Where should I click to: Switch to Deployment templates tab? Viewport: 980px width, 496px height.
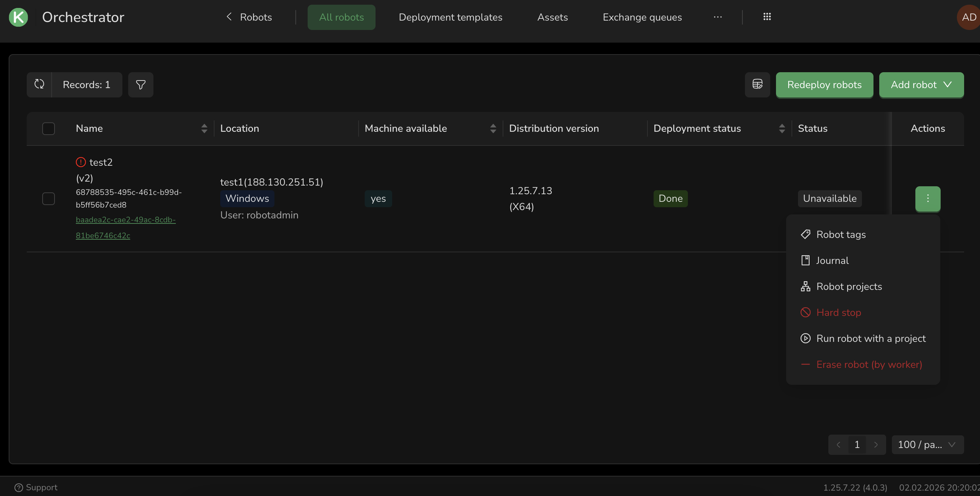[450, 17]
